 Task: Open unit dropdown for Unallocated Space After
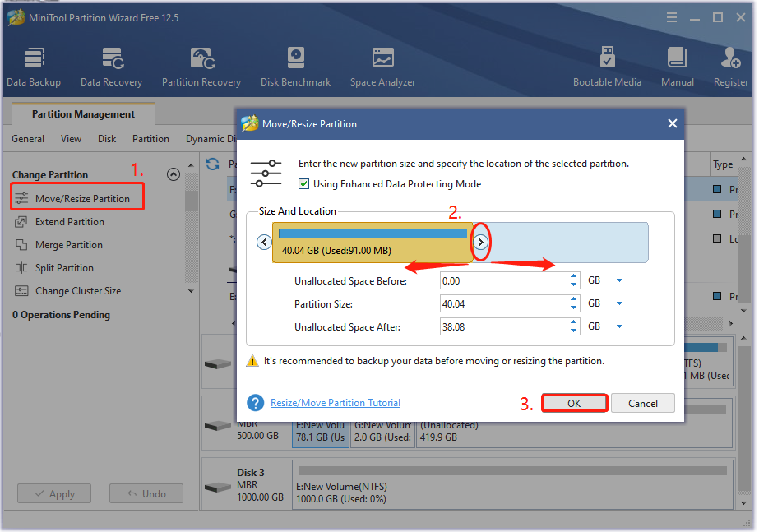click(619, 326)
